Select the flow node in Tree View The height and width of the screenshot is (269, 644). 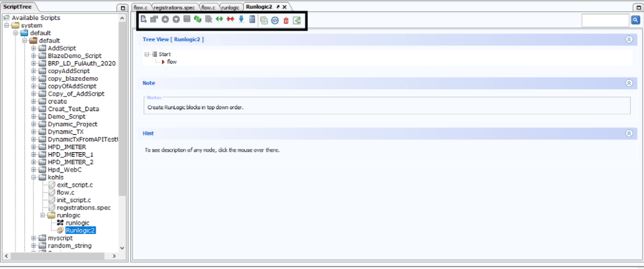point(171,62)
